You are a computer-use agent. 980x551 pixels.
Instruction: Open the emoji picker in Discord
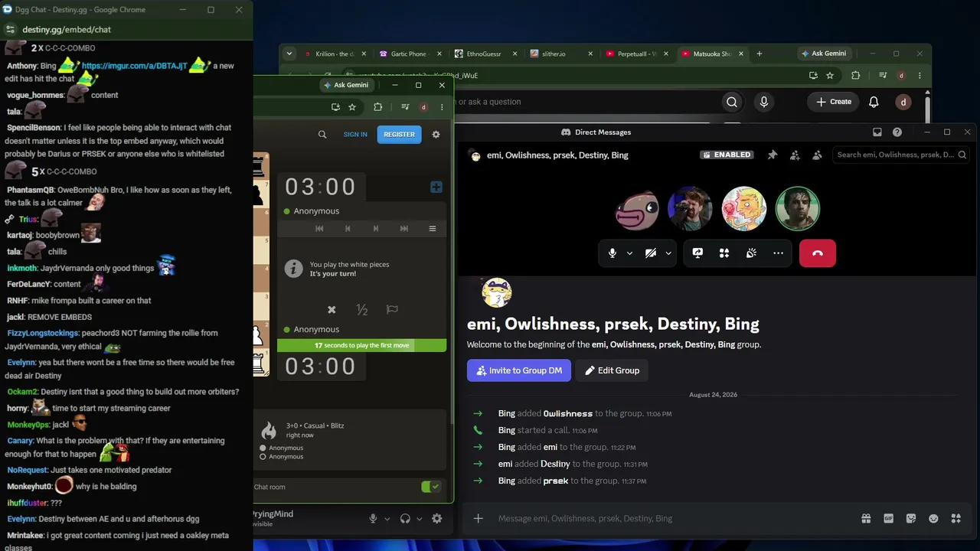933,518
